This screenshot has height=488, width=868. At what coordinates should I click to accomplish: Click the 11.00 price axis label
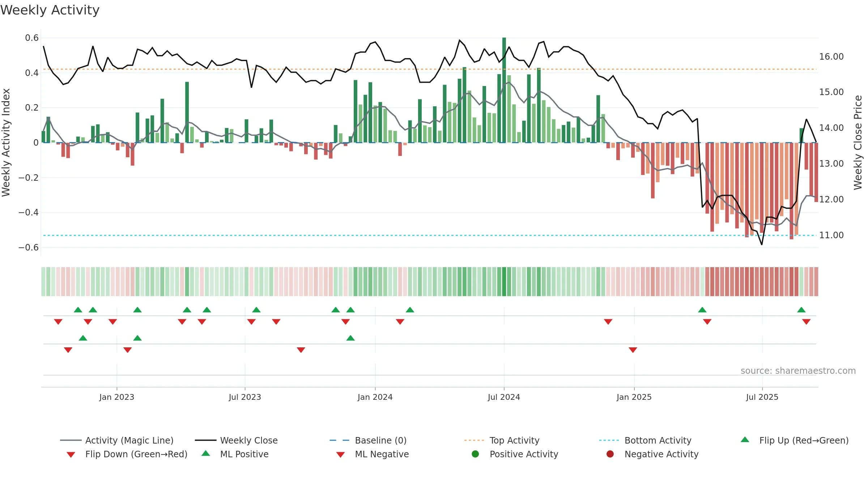tap(831, 235)
